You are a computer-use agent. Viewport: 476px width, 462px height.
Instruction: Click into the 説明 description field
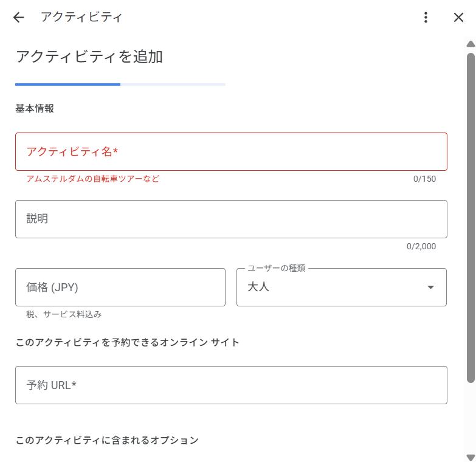tap(231, 219)
